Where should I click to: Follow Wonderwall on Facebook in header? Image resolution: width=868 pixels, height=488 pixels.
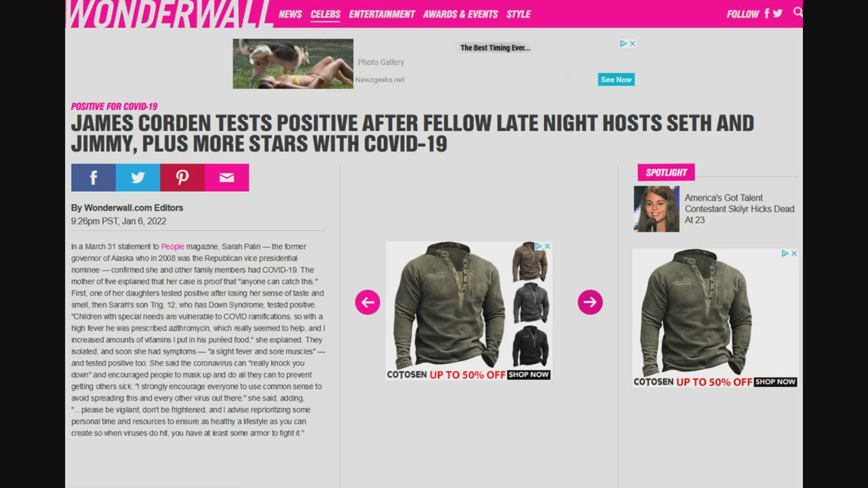(767, 14)
